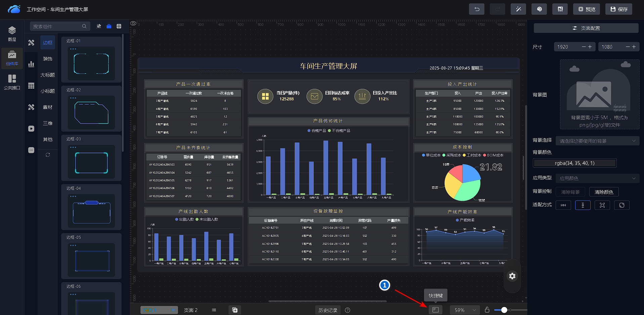Click the add page icon
Image resolution: width=644 pixels, height=315 pixels.
point(235,310)
